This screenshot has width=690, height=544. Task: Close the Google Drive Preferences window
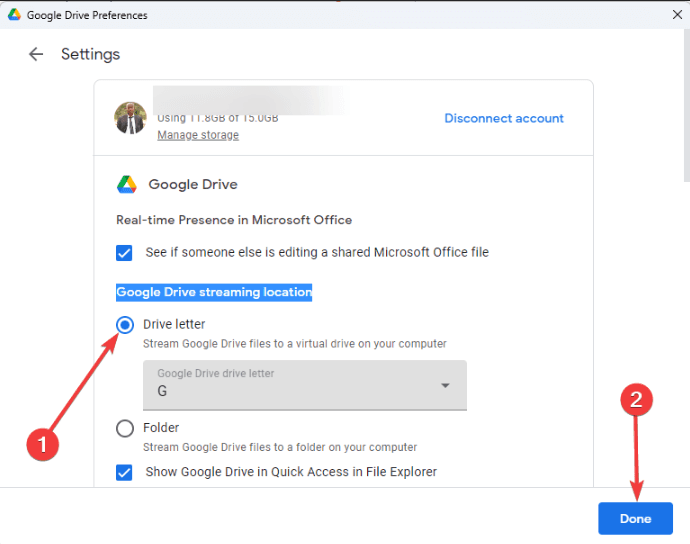click(678, 15)
